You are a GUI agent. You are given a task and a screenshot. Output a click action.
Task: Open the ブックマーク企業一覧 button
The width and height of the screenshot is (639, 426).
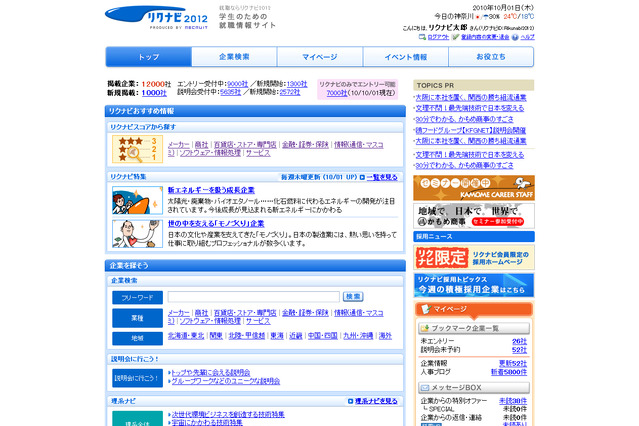[x=474, y=328]
